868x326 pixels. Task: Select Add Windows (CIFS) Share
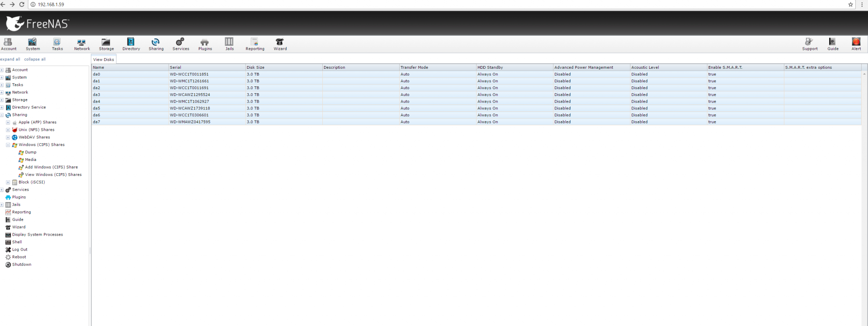(x=51, y=167)
